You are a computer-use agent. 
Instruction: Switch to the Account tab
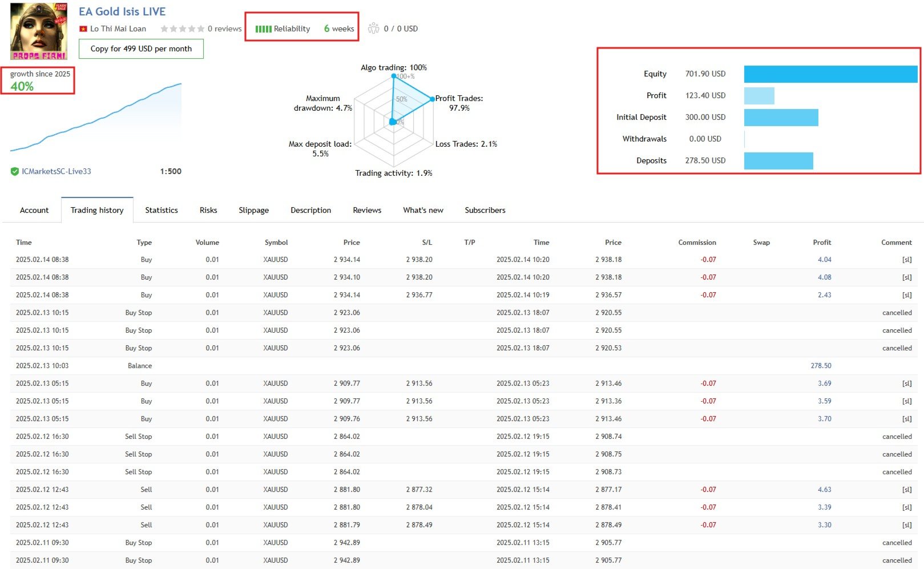tap(34, 210)
